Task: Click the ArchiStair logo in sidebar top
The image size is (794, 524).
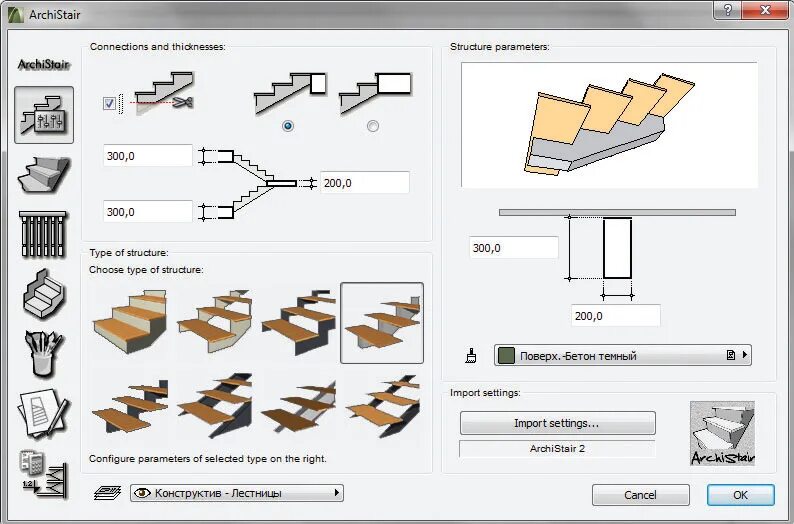Action: pos(44,64)
